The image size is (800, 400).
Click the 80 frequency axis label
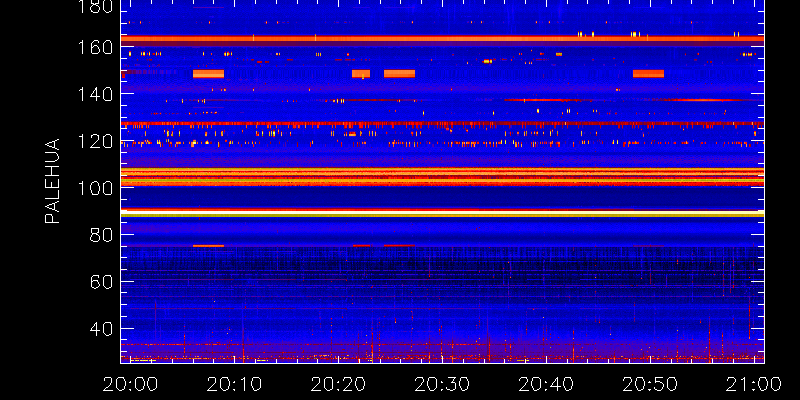point(102,235)
